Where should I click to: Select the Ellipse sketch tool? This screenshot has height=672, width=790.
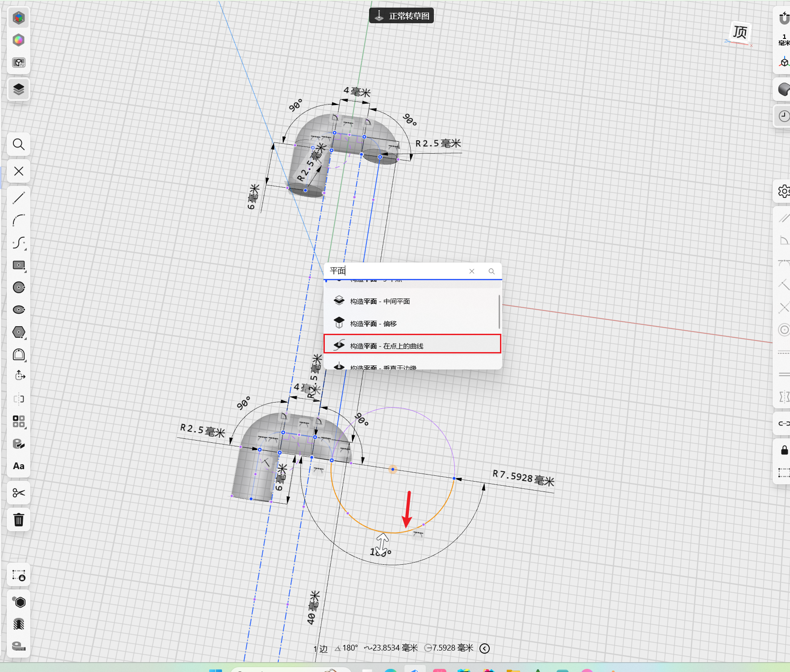click(19, 310)
